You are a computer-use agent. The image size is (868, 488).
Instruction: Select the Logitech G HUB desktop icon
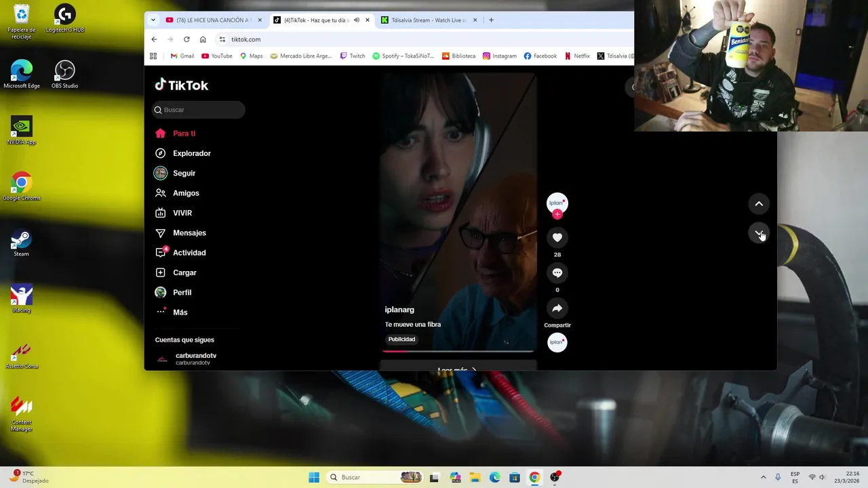pos(65,18)
